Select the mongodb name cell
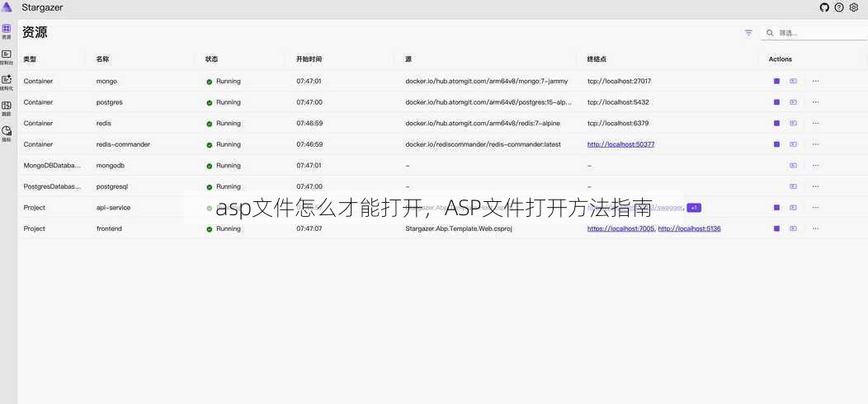 point(111,165)
